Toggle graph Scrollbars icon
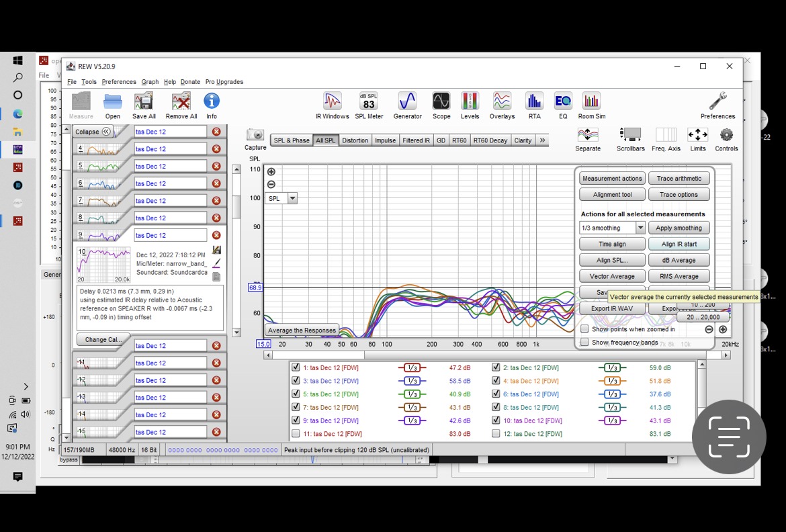This screenshot has height=532, width=786. 630,139
